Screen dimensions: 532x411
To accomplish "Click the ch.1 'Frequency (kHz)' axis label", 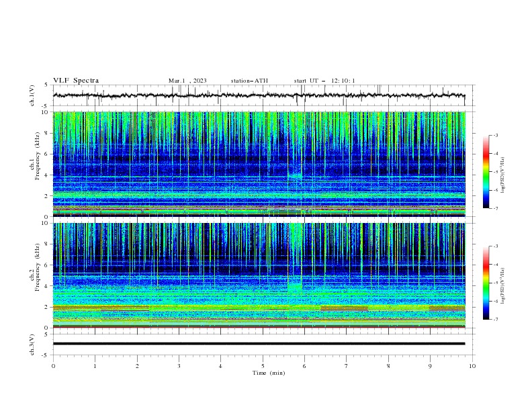I will [x=38, y=156].
